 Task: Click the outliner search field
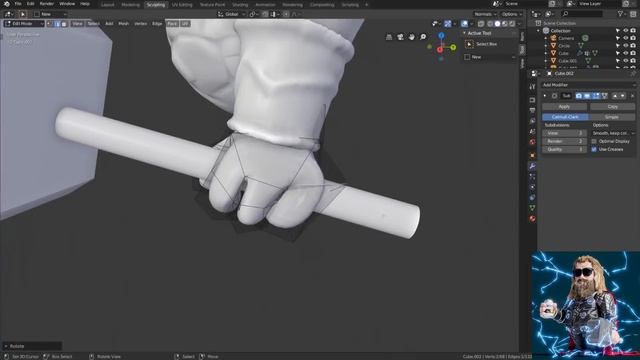tap(582, 14)
